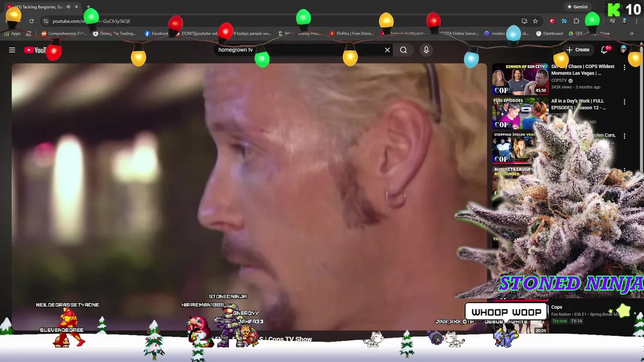Click the Gemini button
The image size is (644, 362).
(x=577, y=7)
